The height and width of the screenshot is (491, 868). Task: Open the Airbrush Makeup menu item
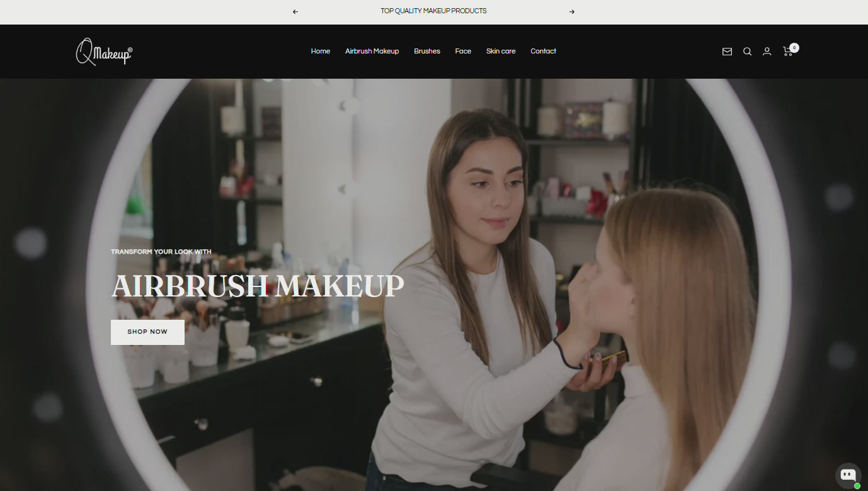tap(372, 52)
